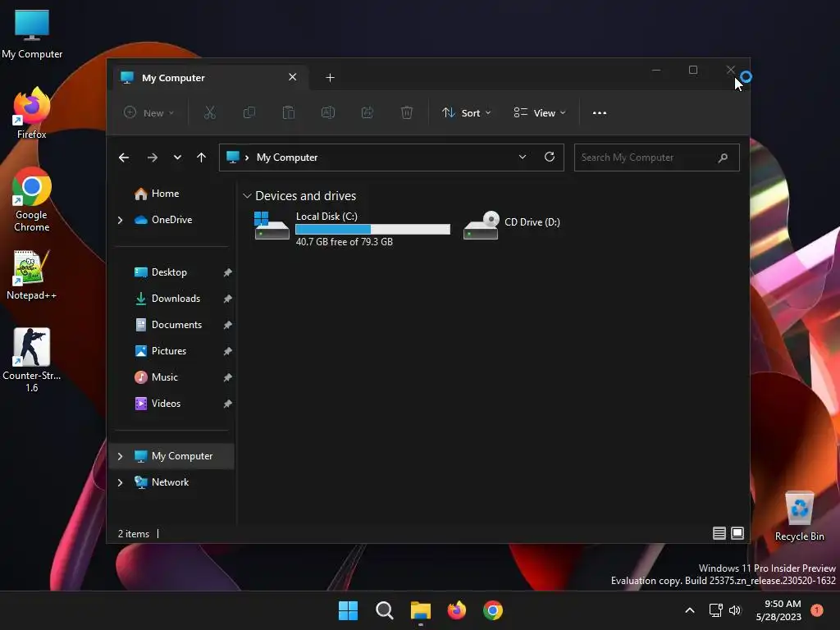The height and width of the screenshot is (630, 840).
Task: Expand the OneDrive tree node
Action: pos(120,220)
